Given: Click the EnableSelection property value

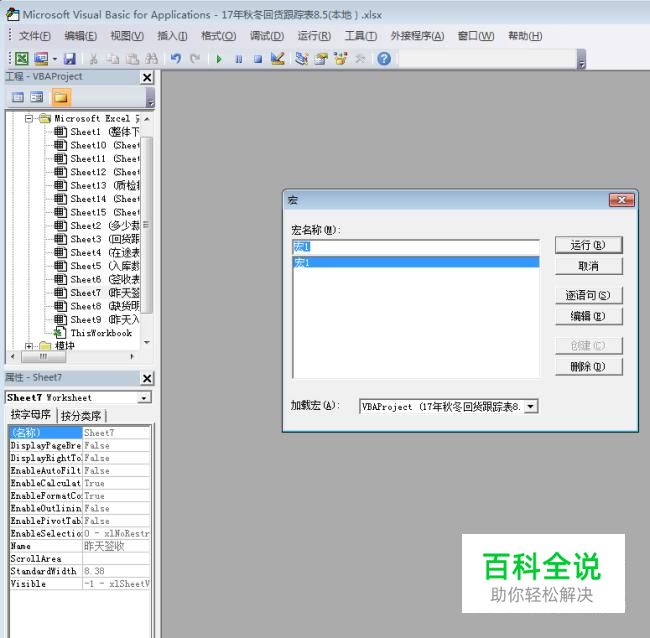Looking at the screenshot, I should (x=116, y=534).
